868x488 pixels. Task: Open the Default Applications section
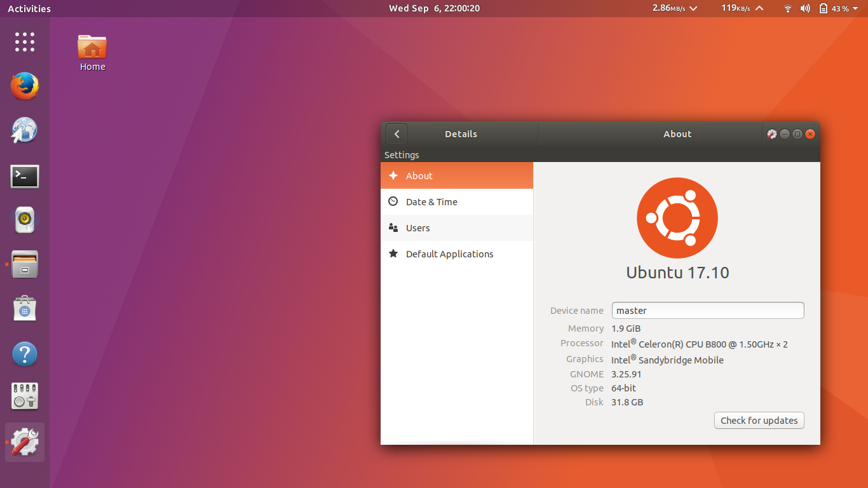[449, 254]
